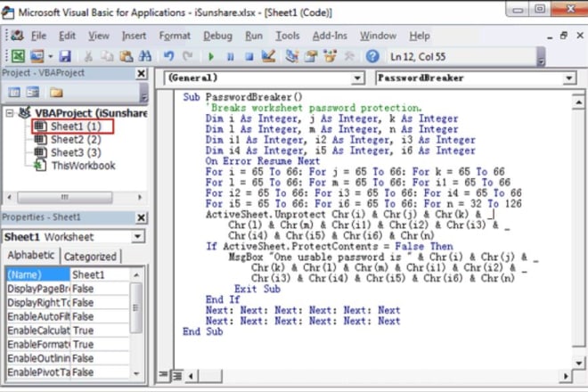
Task: Open the Sheet1 Worksheet object dropdown
Action: [x=137, y=236]
